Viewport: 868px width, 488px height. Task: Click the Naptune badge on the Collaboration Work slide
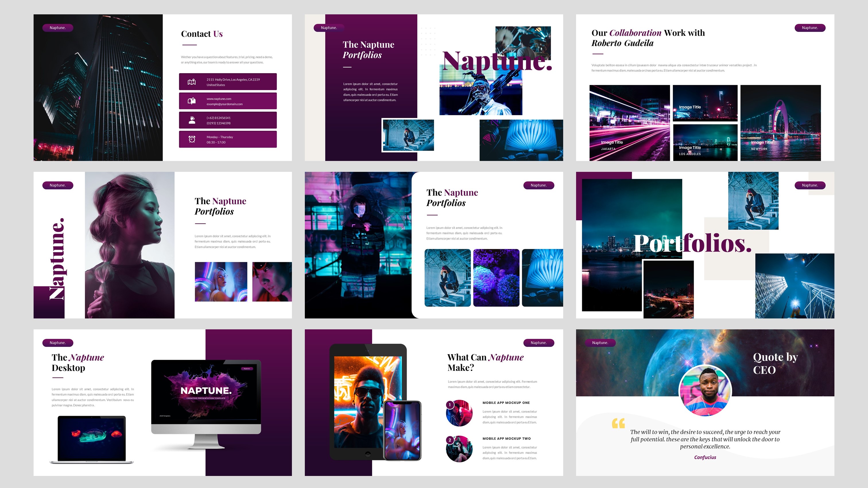810,28
